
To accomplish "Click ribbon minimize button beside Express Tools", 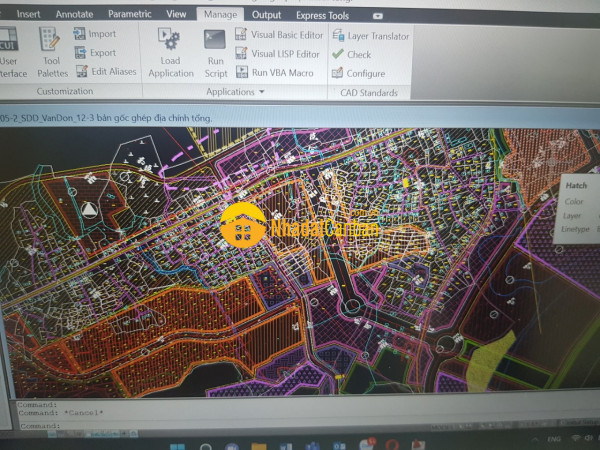I will coord(377,16).
